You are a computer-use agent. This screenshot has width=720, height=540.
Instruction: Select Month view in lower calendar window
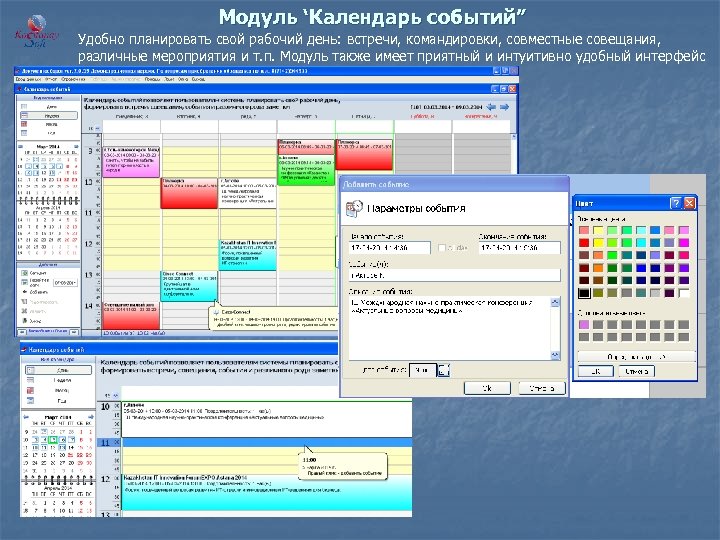pos(58,390)
